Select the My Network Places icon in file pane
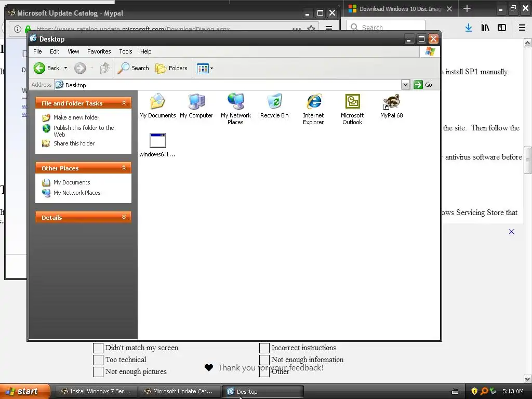Screen dimensions: 532x399 [x=235, y=109]
